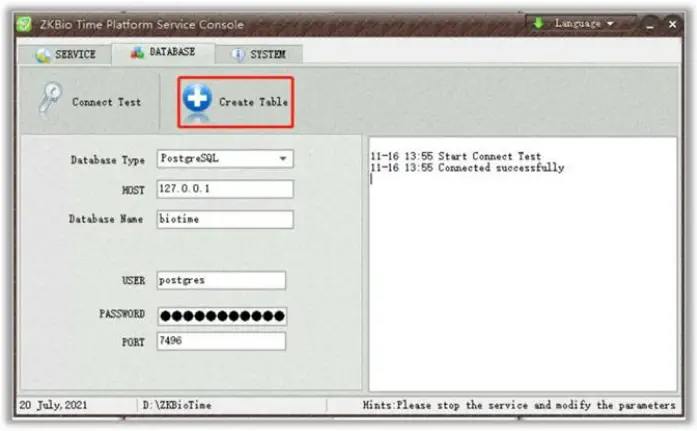The width and height of the screenshot is (697, 431).
Task: Expand the Database Type combo box
Action: tap(283, 159)
